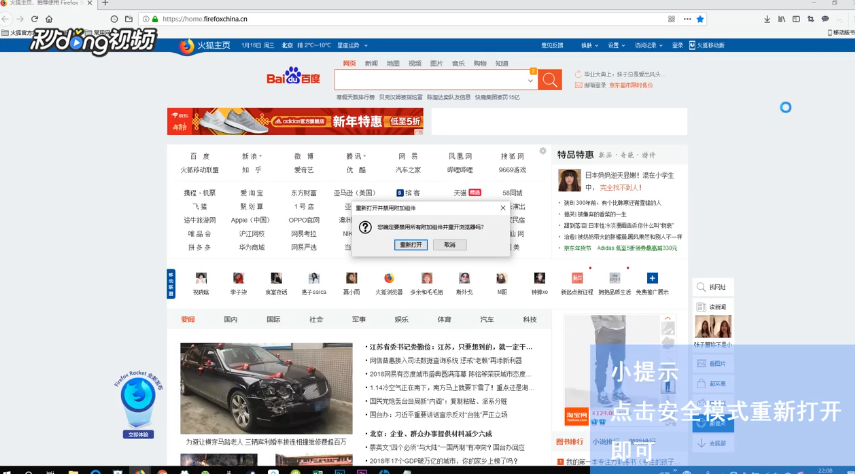Go to Firefox home via house icon
Screen dimensions: 855x474
coord(49,19)
